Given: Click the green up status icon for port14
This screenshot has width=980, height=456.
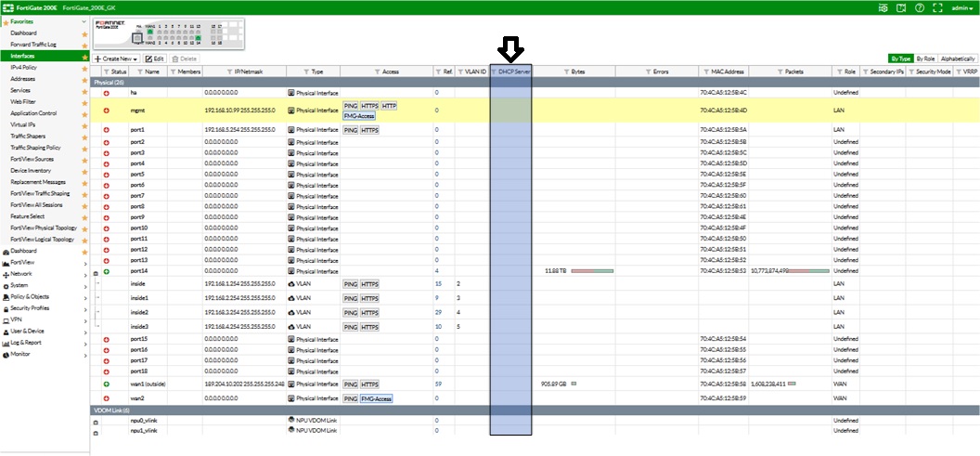Looking at the screenshot, I should click(x=106, y=271).
